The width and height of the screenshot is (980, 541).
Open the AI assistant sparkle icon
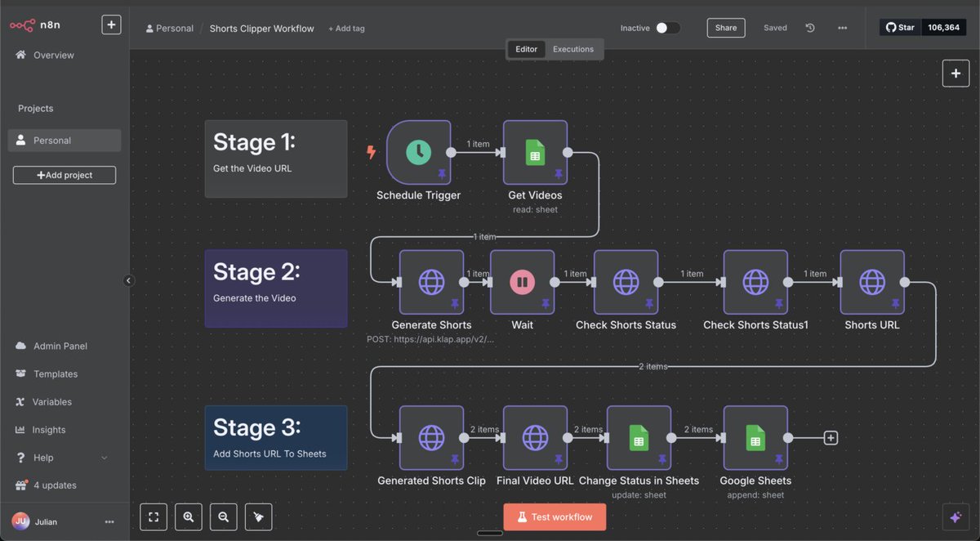coord(955,516)
